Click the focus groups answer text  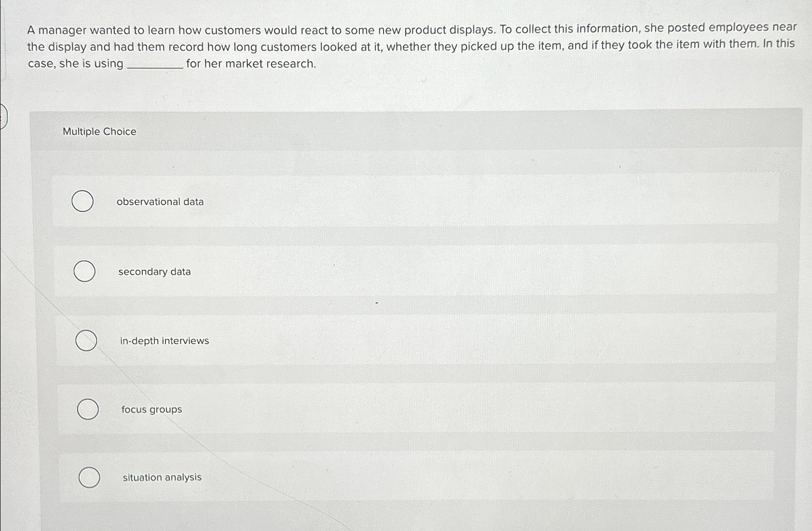tap(151, 409)
